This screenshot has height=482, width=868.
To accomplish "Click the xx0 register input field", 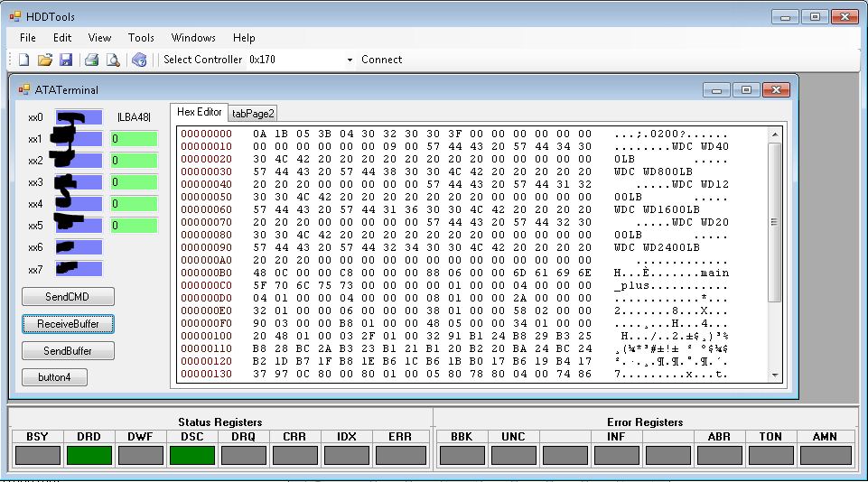I will click(x=79, y=117).
